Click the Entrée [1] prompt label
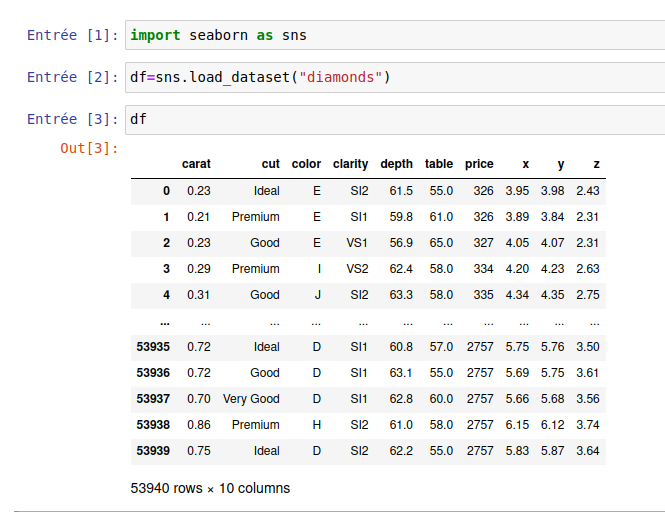The image size is (665, 512). [x=72, y=36]
